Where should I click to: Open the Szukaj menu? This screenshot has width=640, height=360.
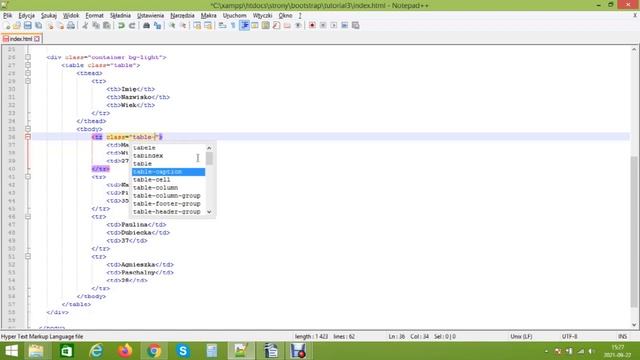click(49, 16)
